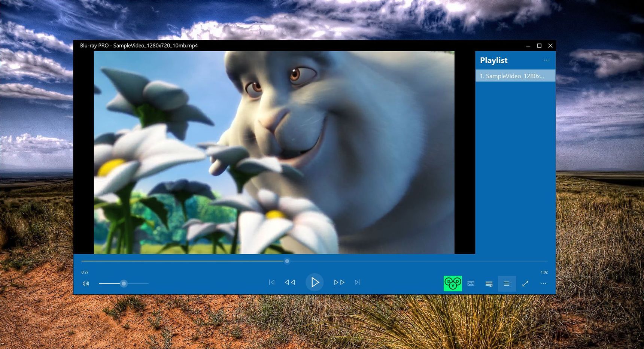The width and height of the screenshot is (644, 349).
Task: Open the audio track list icon
Action: coord(489,284)
